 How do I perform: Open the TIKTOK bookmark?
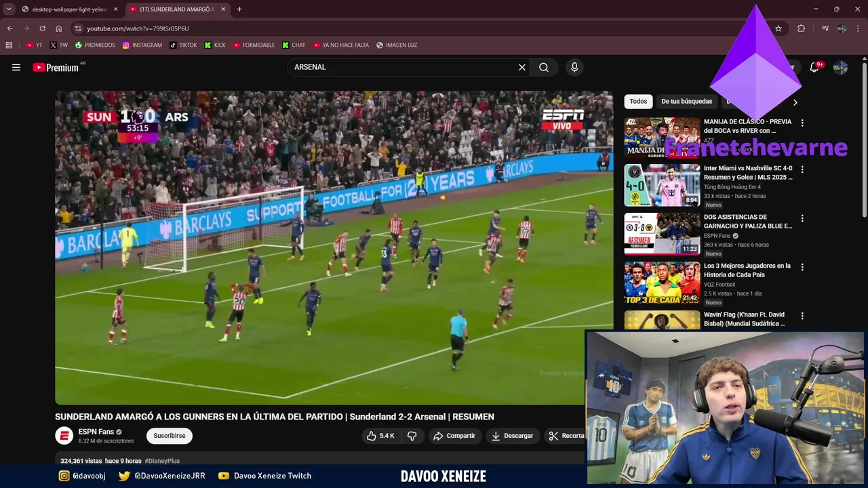click(x=183, y=45)
